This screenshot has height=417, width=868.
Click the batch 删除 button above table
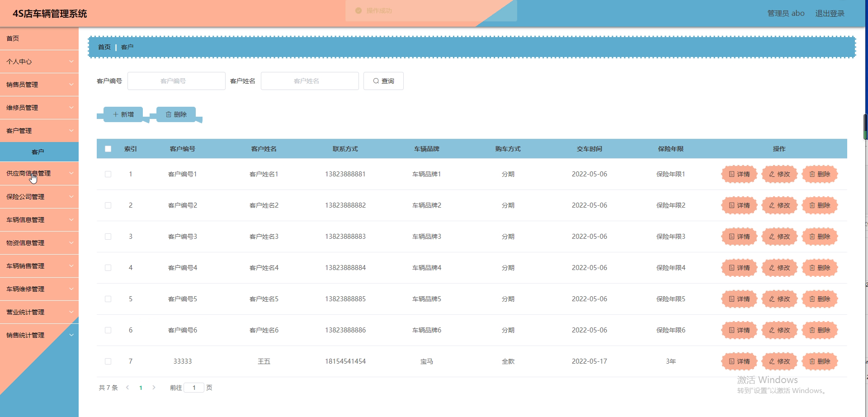(x=176, y=114)
